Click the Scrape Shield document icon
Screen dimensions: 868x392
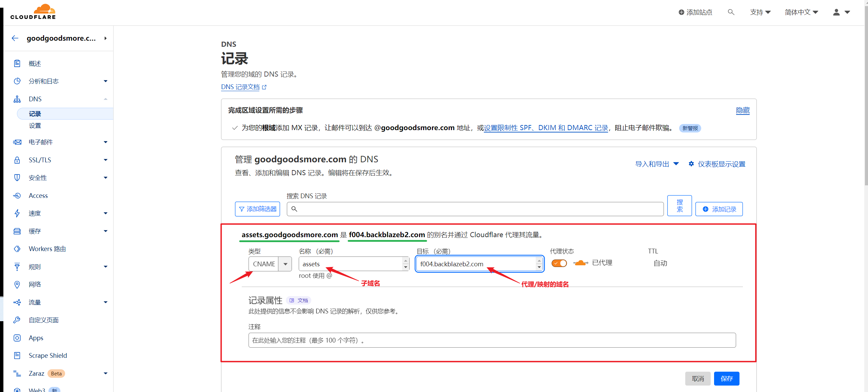click(x=17, y=355)
